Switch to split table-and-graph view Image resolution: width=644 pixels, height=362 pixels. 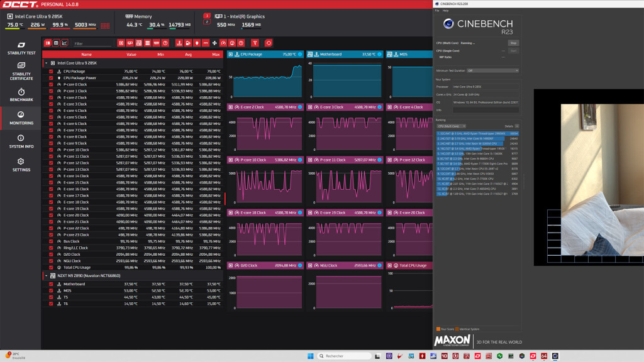tap(48, 43)
